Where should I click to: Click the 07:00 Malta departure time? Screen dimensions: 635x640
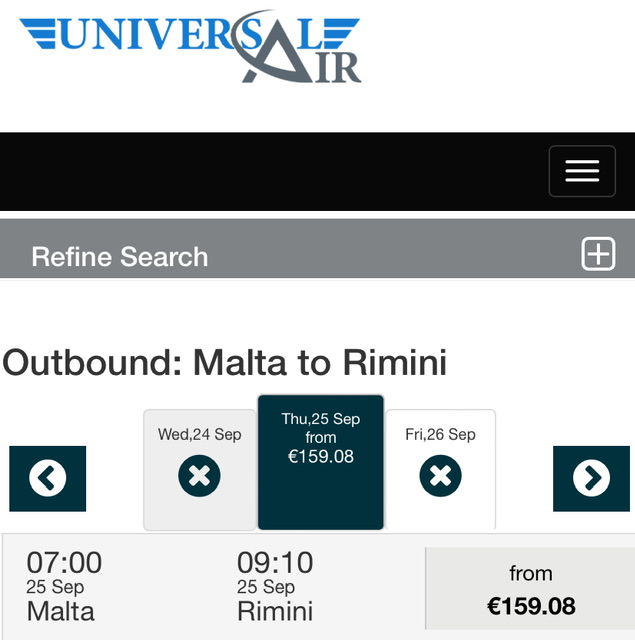tap(64, 563)
